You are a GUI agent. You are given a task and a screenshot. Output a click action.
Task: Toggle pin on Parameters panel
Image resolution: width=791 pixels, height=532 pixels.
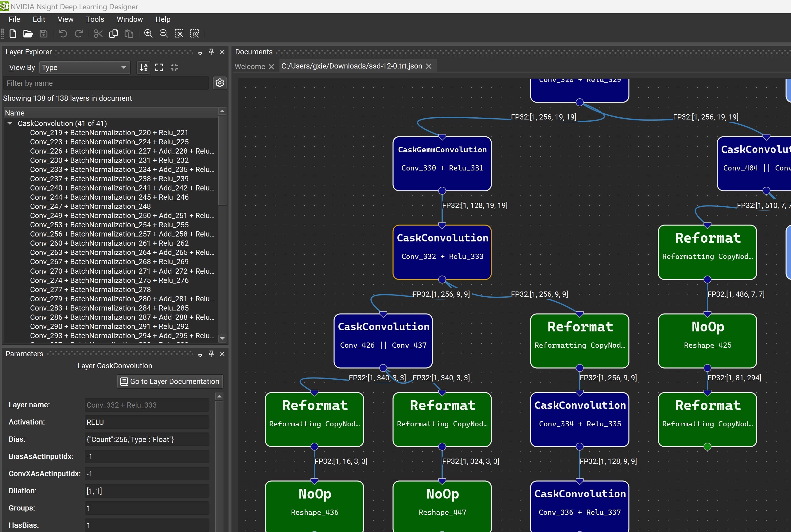tap(211, 354)
